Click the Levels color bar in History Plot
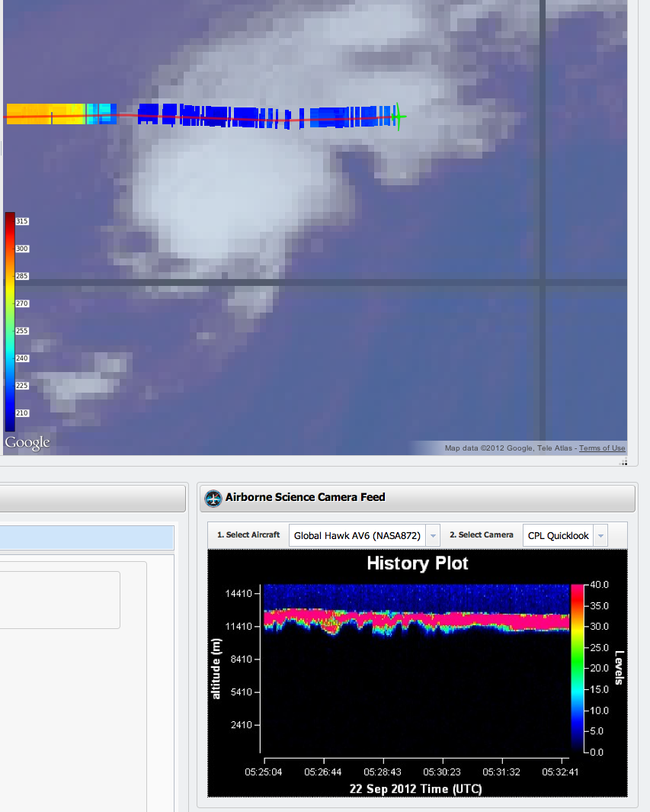This screenshot has height=812, width=650. (577, 667)
